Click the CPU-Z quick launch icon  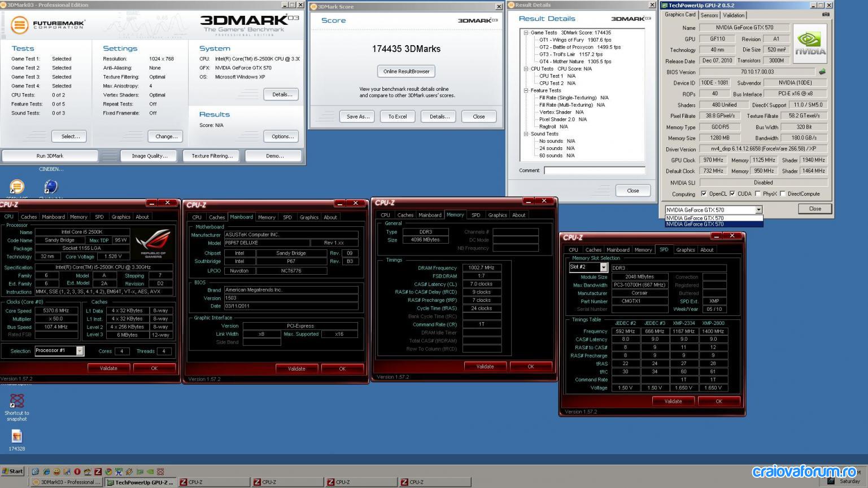(x=98, y=472)
